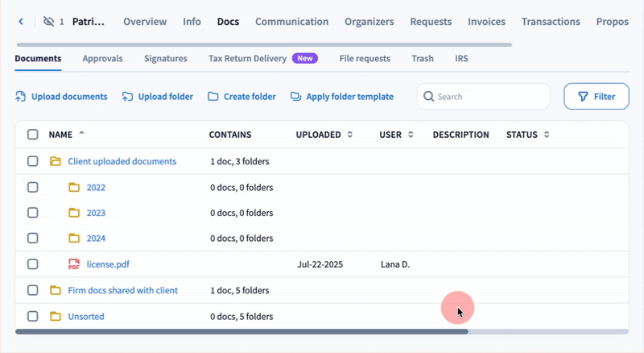The image size is (644, 353).
Task: Tick the select-all checkbox in header
Action: (33, 135)
